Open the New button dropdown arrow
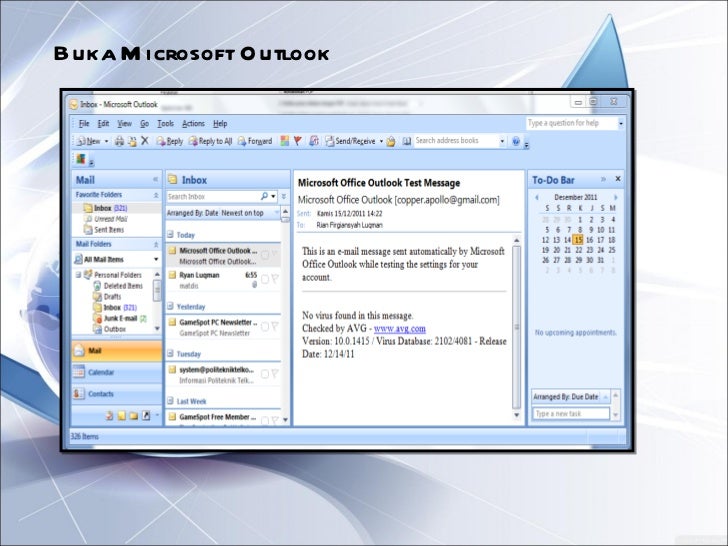This screenshot has width=728, height=546. point(106,141)
